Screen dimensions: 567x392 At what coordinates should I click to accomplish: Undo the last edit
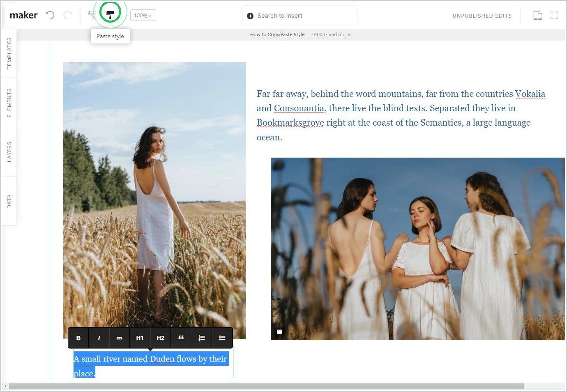pos(50,15)
